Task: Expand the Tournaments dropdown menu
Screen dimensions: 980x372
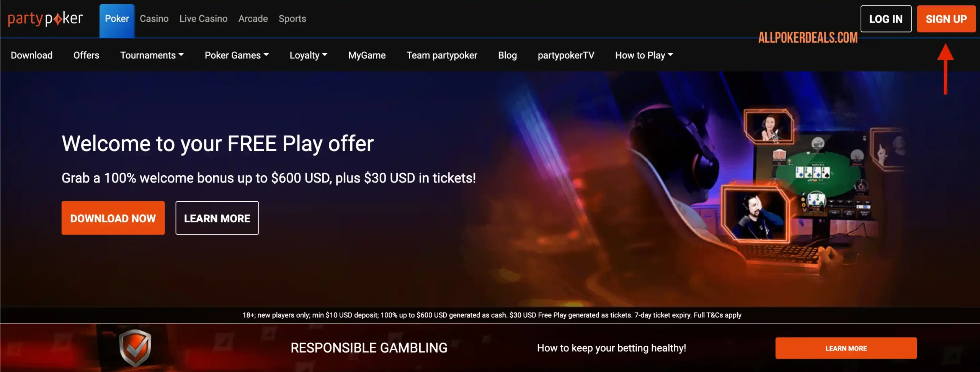Action: 152,55
